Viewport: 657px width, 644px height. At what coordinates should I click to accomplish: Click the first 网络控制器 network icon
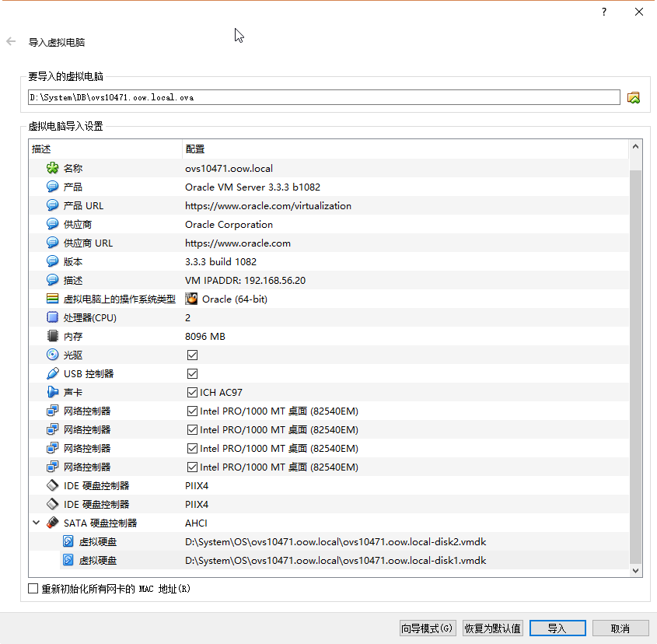(x=52, y=411)
